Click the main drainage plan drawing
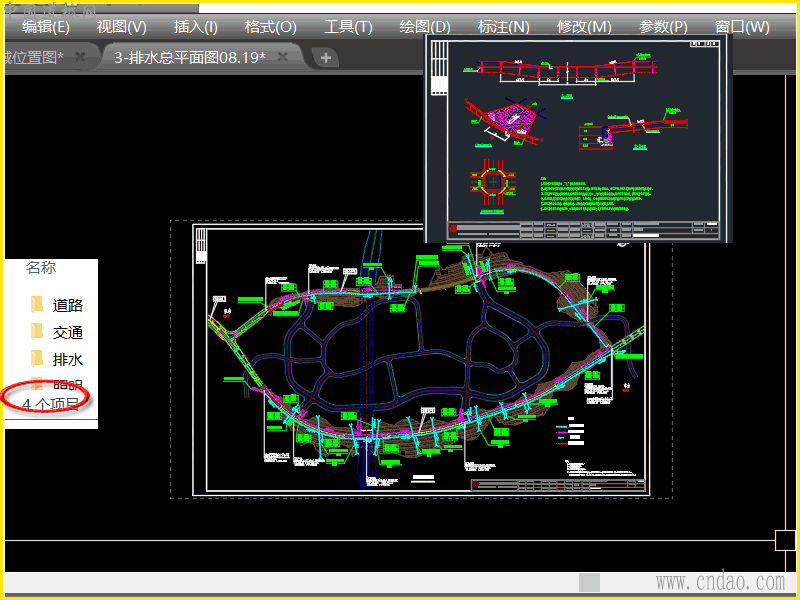 coord(420,360)
